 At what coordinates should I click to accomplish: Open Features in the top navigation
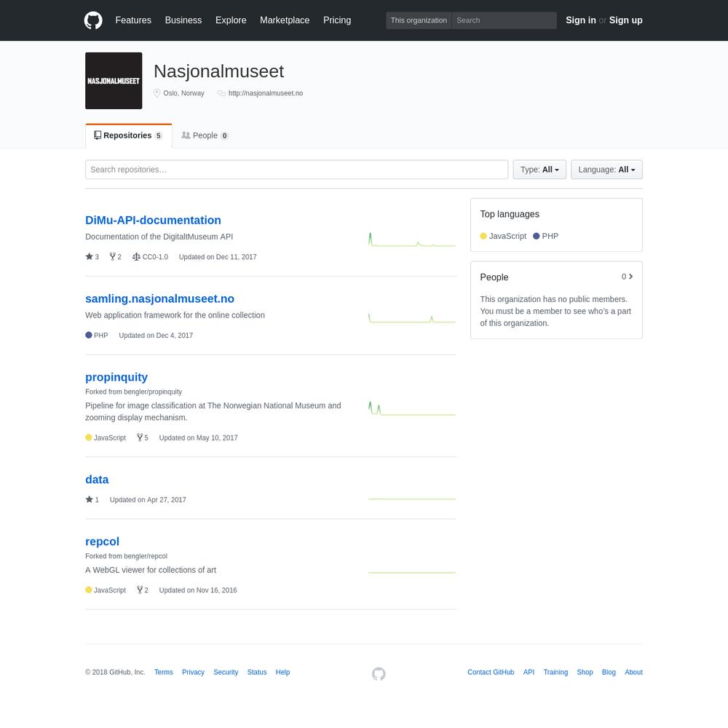click(133, 20)
